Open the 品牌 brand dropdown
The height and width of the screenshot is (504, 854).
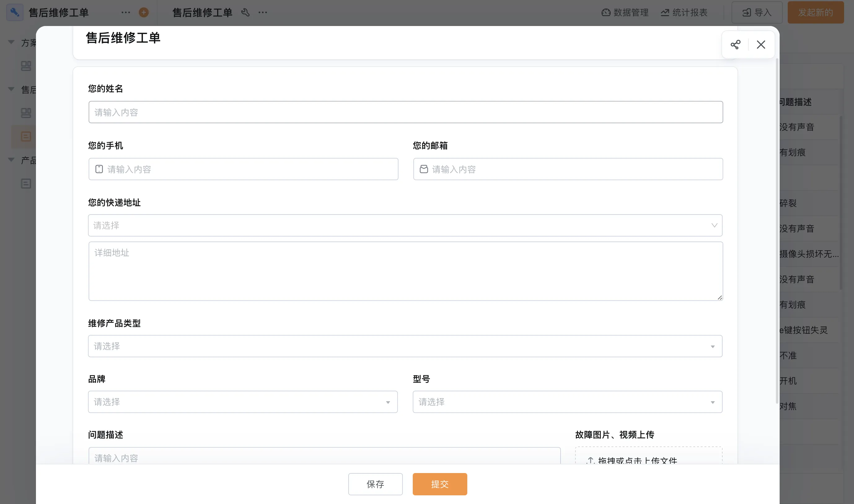point(243,402)
